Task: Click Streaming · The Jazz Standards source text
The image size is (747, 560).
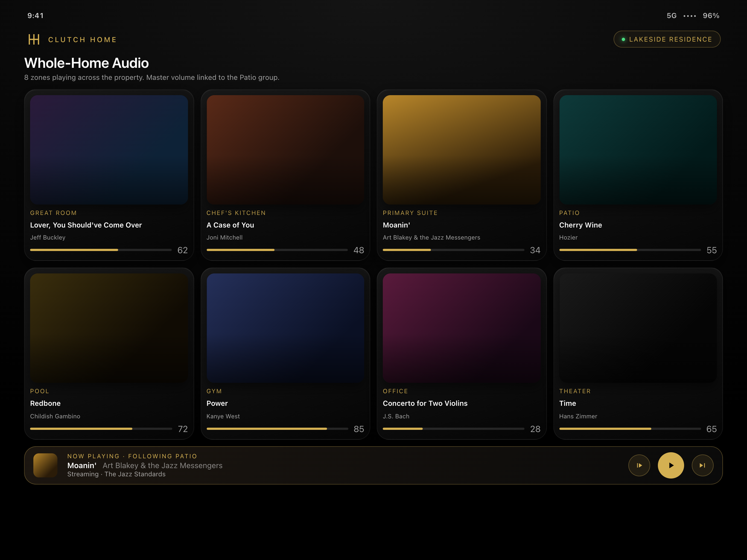Action: [x=116, y=474]
